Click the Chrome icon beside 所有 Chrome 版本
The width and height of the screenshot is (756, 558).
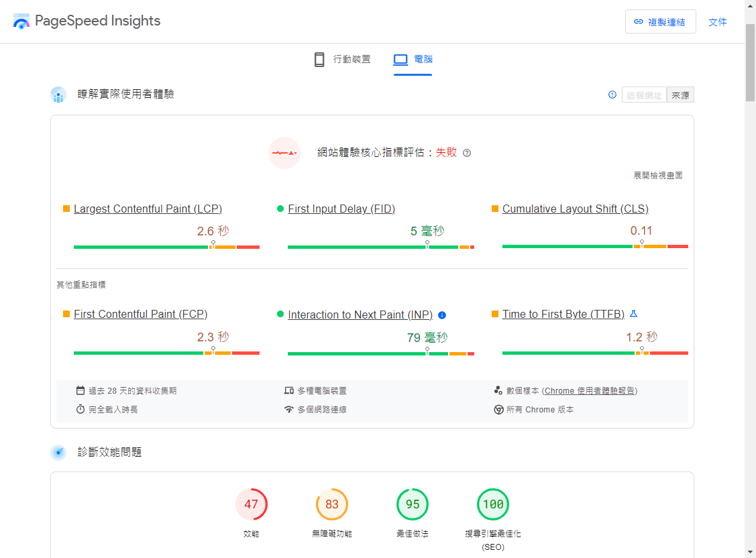pos(498,410)
